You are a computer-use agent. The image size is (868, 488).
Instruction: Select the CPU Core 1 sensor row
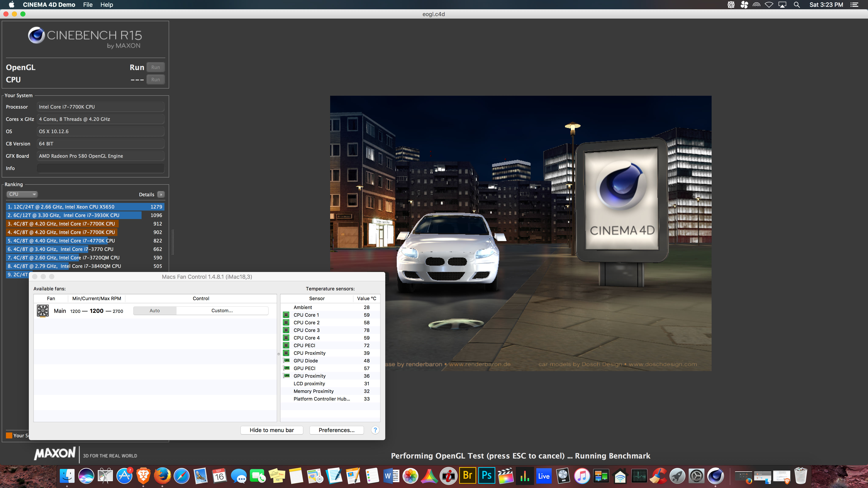coord(330,315)
